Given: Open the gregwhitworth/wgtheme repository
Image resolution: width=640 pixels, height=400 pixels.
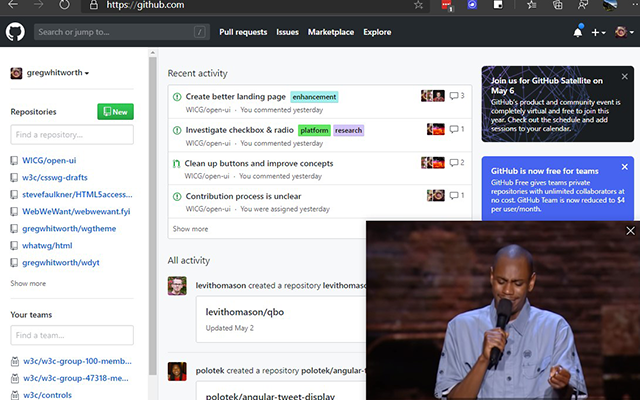Looking at the screenshot, I should click(x=69, y=229).
